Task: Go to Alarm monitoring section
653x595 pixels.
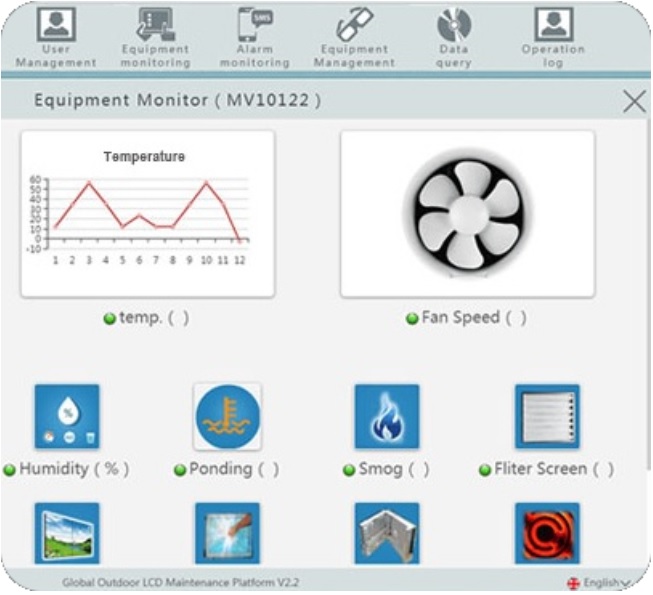Action: (255, 37)
